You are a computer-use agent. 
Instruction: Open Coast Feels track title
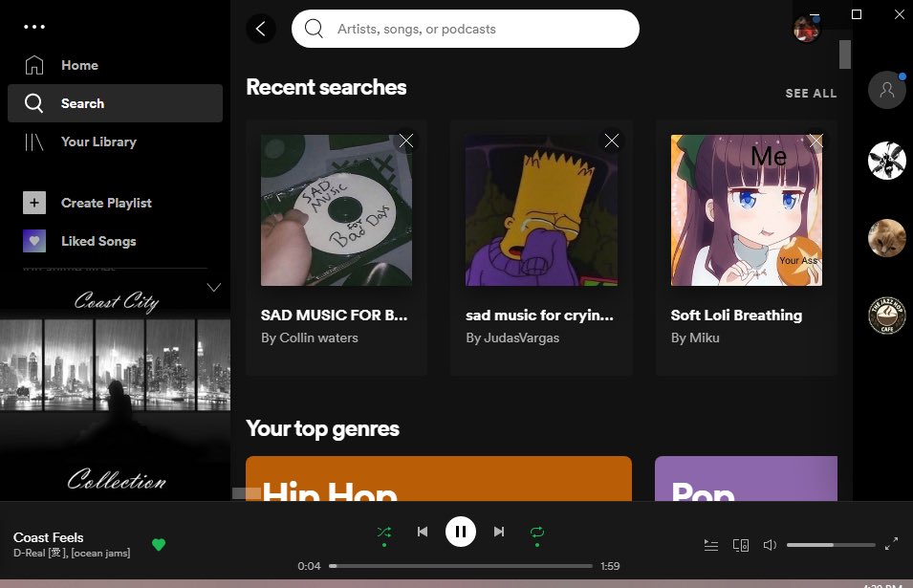[x=49, y=537]
